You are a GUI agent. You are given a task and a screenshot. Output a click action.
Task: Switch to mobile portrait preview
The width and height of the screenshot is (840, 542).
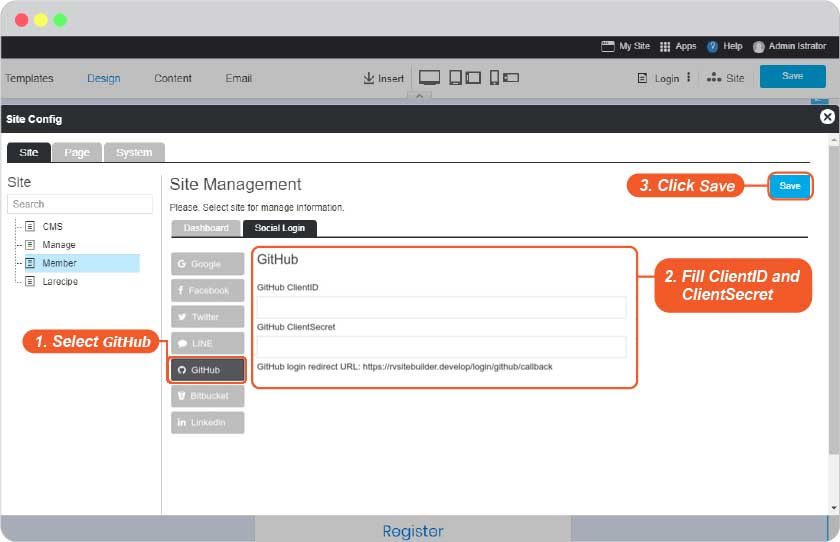pos(494,78)
